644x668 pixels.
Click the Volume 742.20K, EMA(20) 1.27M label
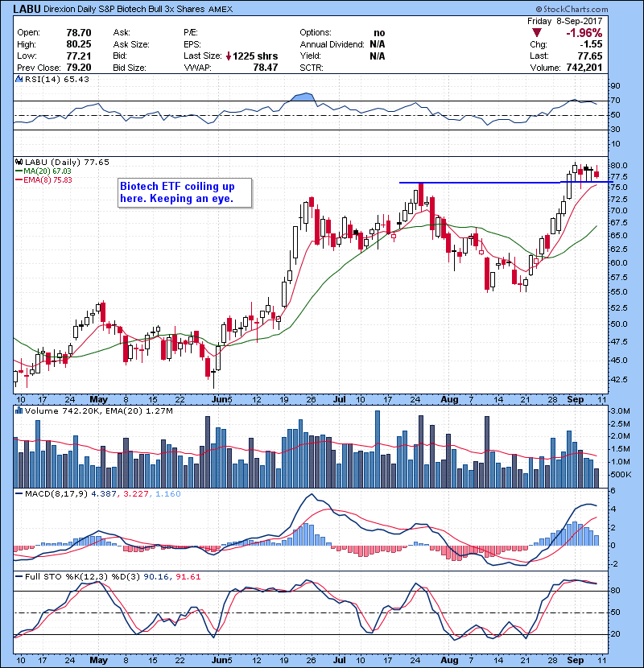tap(99, 410)
